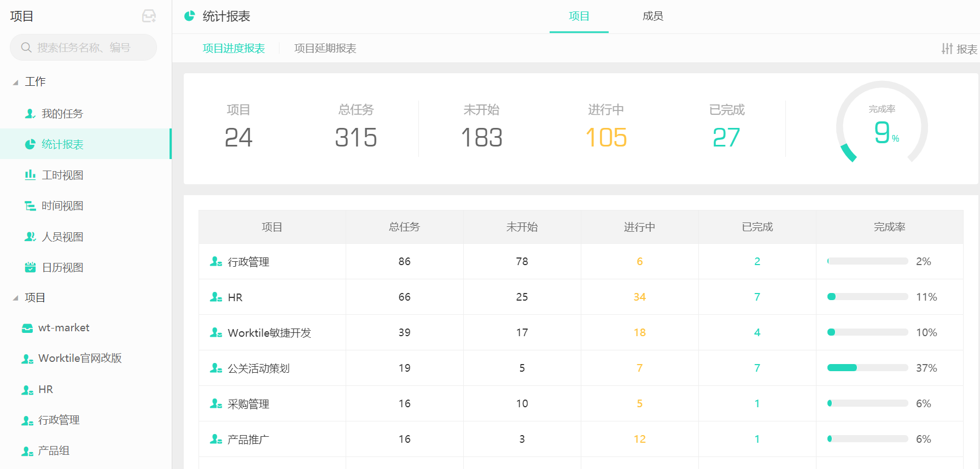Select the 项目 top tab
980x469 pixels.
point(579,16)
